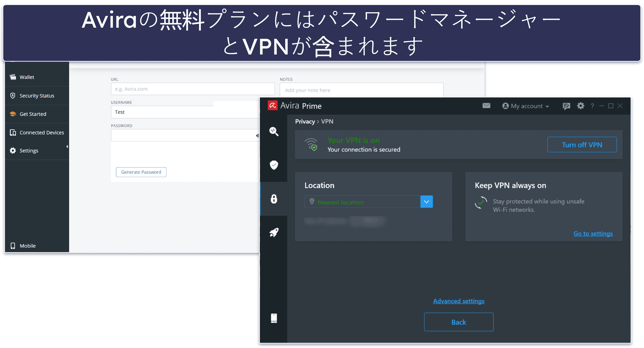Viewport: 644px width, 348px height.
Task: Open the messages envelope icon
Action: 486,106
